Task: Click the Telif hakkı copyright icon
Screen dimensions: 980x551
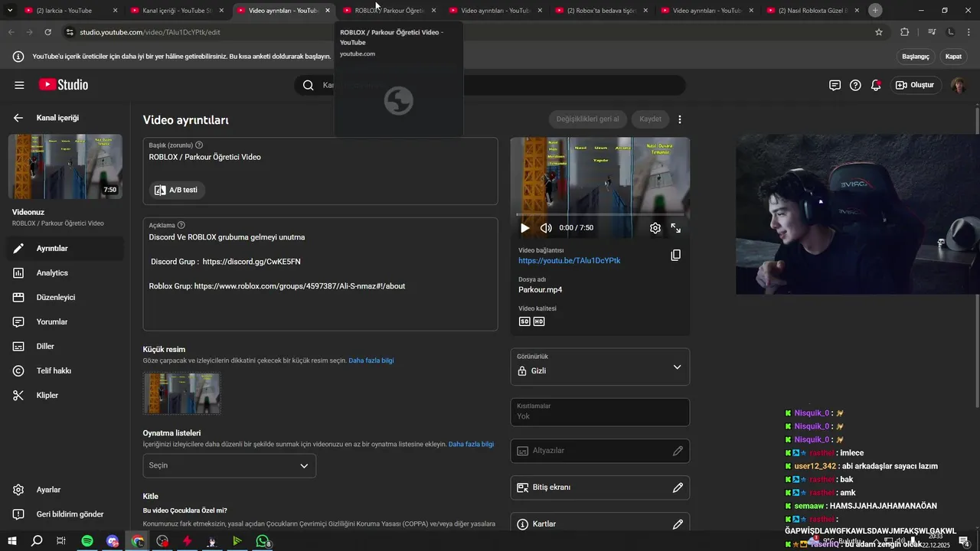Action: point(18,370)
